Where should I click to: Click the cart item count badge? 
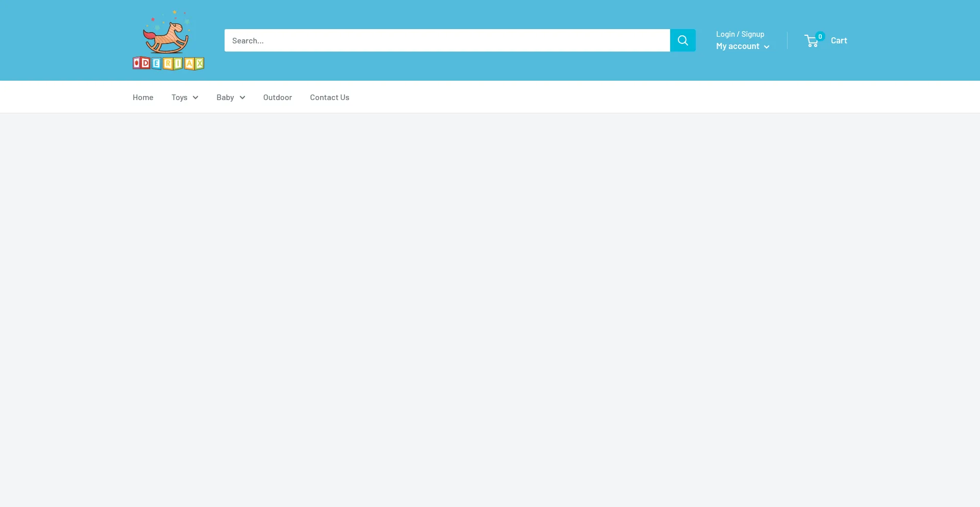pyautogui.click(x=820, y=36)
